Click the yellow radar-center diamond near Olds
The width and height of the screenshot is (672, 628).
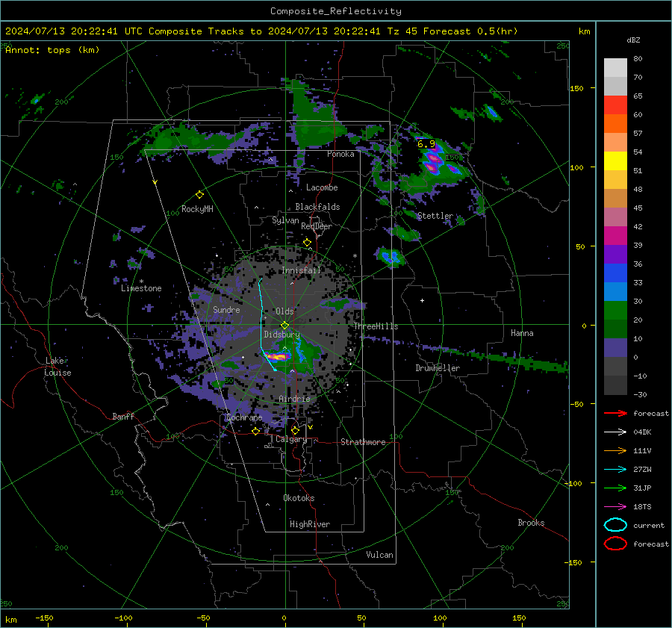point(285,326)
